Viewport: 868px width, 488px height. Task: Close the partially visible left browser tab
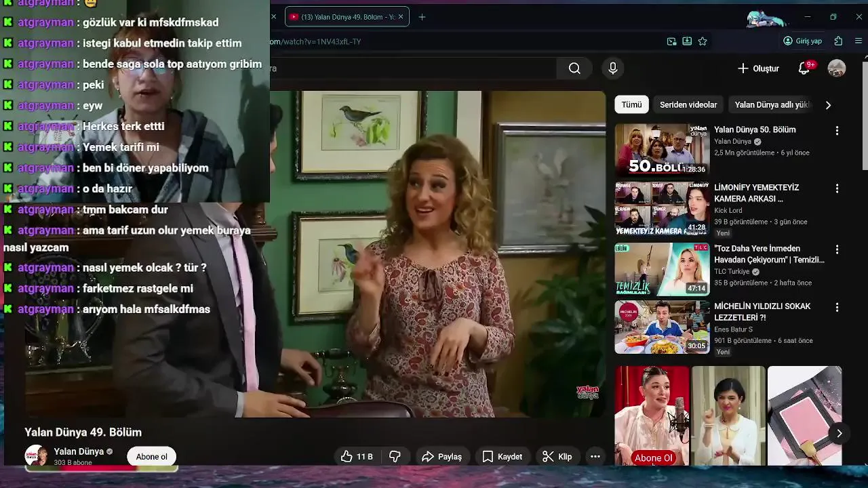273,17
